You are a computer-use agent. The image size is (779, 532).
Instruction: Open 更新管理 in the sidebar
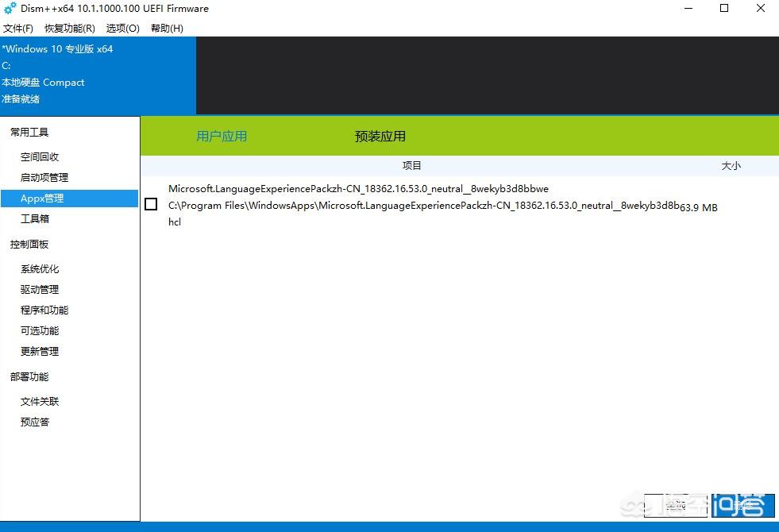click(x=40, y=351)
